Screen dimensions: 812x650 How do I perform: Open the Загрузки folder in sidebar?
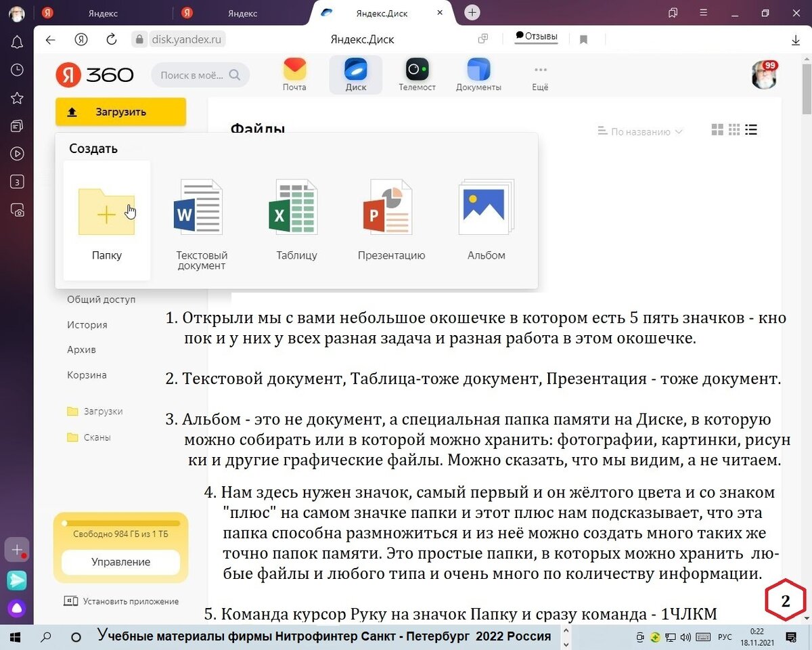click(x=95, y=411)
